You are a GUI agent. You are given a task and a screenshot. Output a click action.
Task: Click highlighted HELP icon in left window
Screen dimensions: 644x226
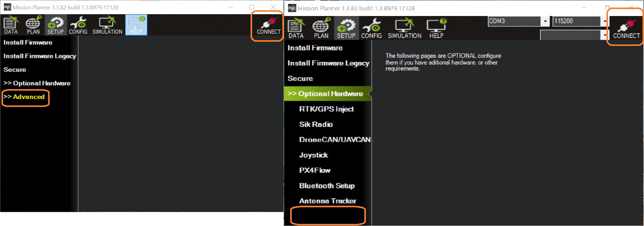(x=136, y=25)
